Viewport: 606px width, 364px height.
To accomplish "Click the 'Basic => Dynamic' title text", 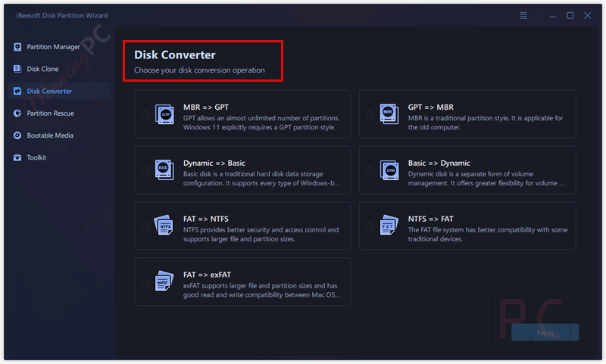I will 439,163.
